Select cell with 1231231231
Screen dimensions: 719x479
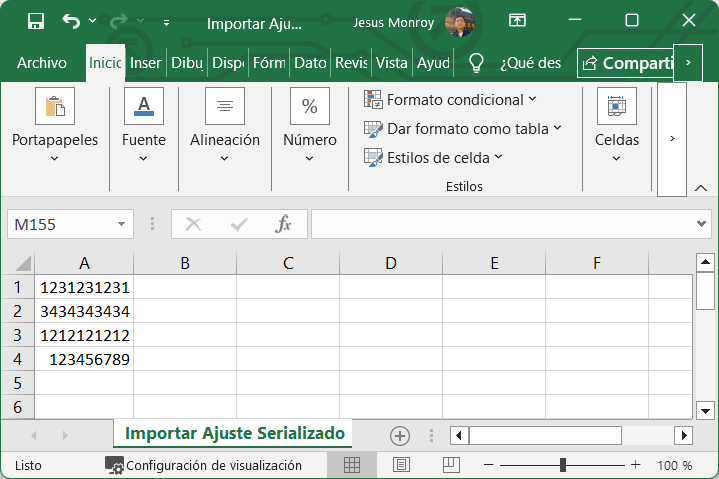point(84,287)
